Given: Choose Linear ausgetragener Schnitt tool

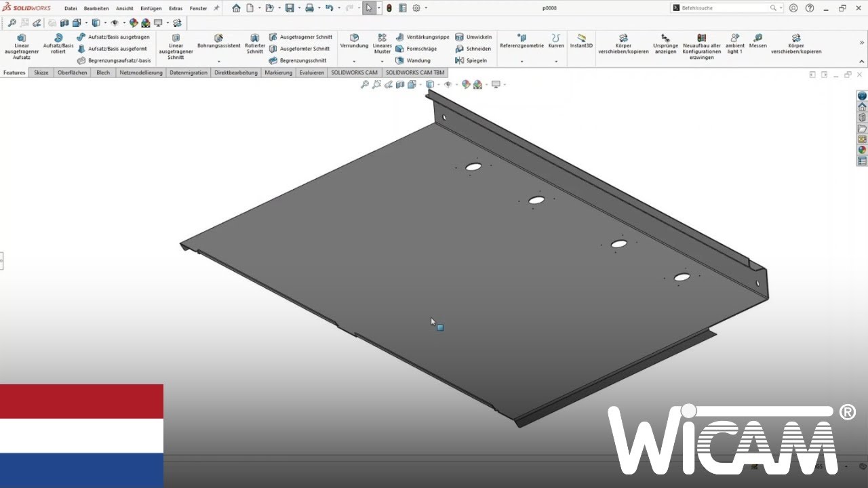Looking at the screenshot, I should coord(176,47).
